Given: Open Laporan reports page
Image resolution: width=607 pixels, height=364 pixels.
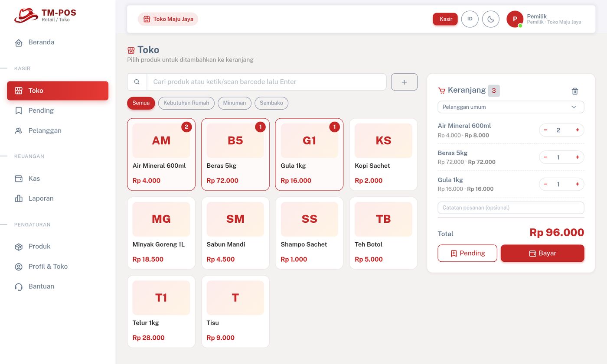Looking at the screenshot, I should click(58, 198).
